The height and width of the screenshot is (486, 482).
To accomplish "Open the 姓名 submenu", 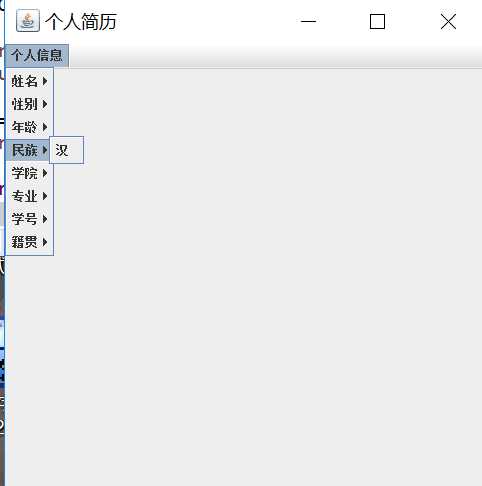I will point(29,81).
